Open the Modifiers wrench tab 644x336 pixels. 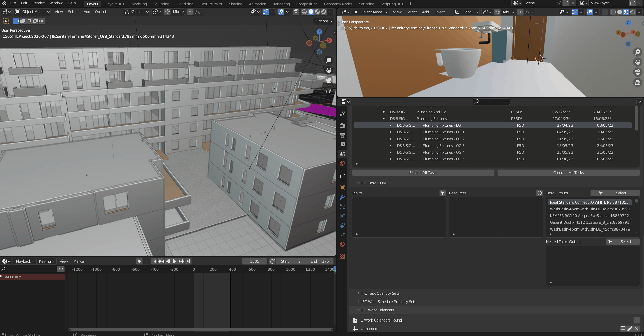342,197
